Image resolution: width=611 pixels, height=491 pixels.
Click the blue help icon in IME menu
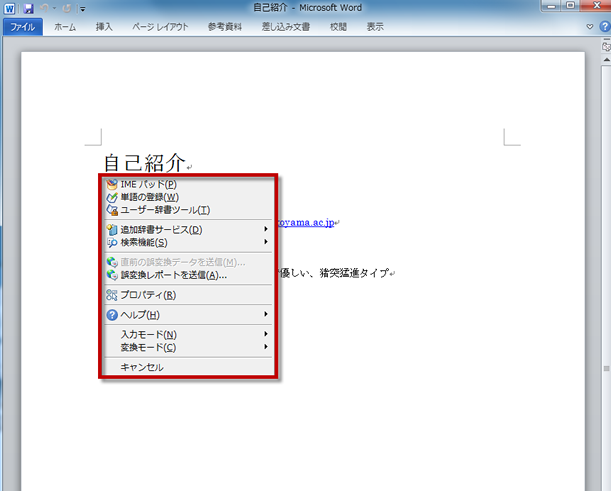click(112, 315)
